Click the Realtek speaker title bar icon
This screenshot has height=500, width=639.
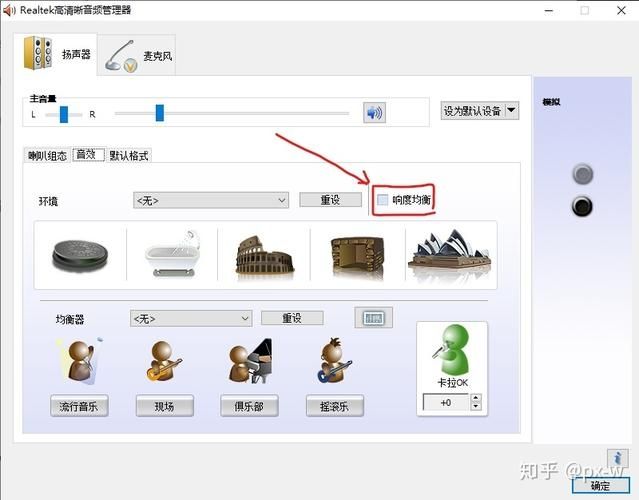(x=9, y=10)
